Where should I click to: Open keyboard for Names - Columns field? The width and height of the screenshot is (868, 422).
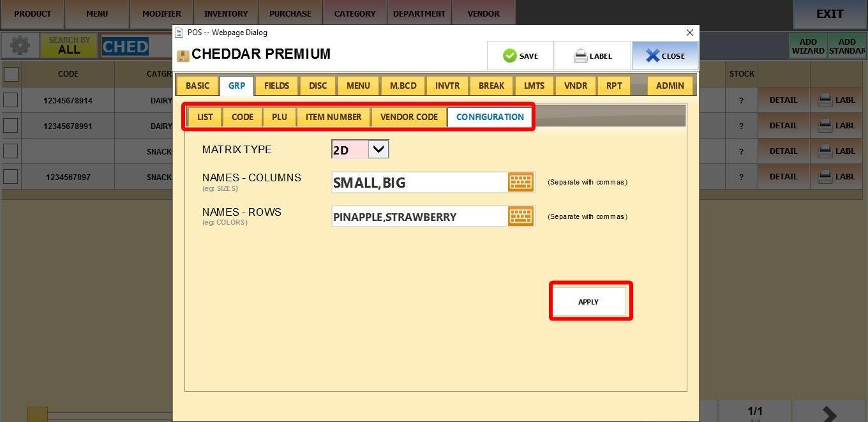coord(521,182)
